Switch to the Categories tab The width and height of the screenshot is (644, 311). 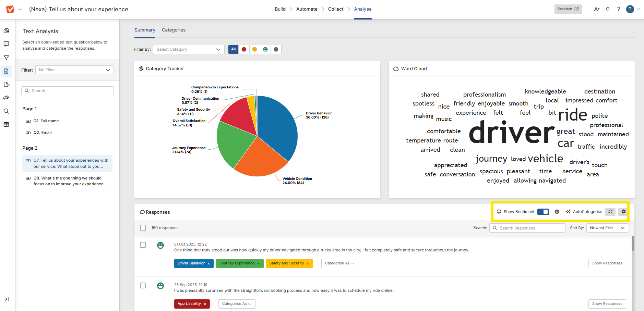pos(174,30)
